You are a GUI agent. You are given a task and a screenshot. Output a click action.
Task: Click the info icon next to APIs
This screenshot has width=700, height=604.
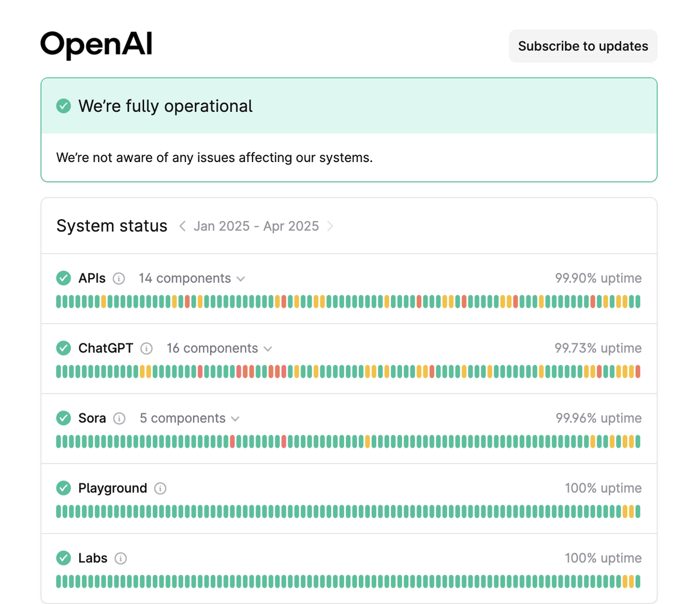[x=119, y=279]
